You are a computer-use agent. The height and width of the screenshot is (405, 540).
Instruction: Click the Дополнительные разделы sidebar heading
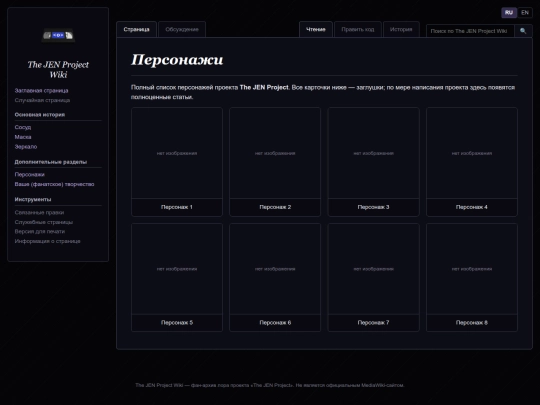(51, 162)
